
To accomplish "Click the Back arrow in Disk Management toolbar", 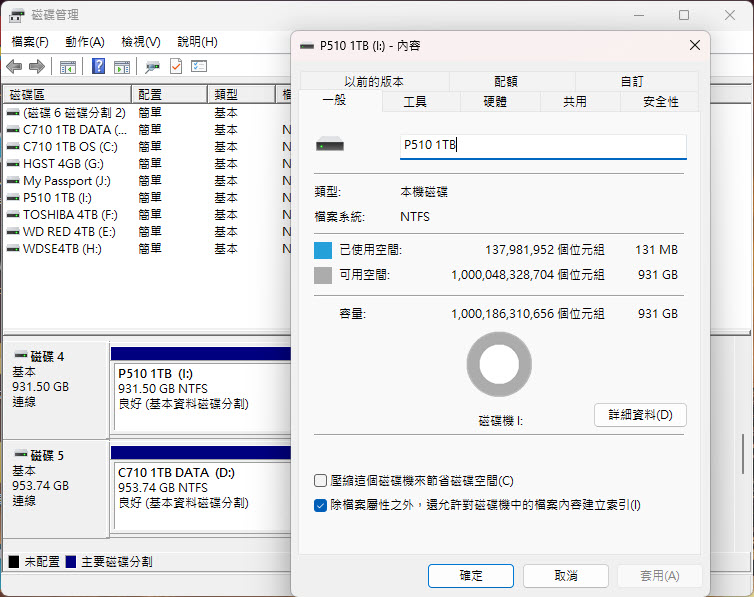I will [x=14, y=66].
